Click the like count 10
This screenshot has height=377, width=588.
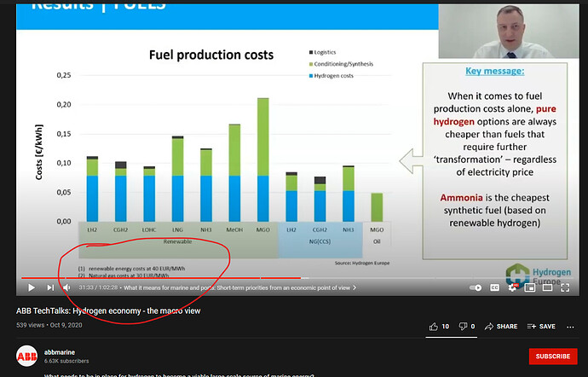pyautogui.click(x=446, y=327)
